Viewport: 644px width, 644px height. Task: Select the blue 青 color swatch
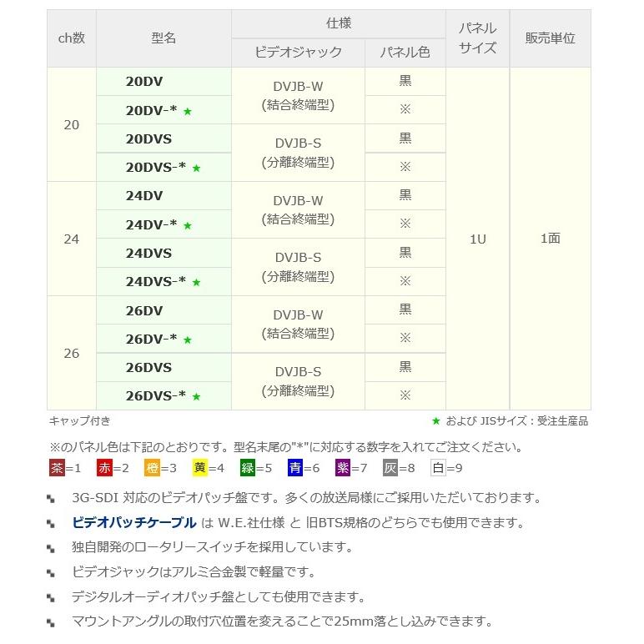click(x=295, y=467)
